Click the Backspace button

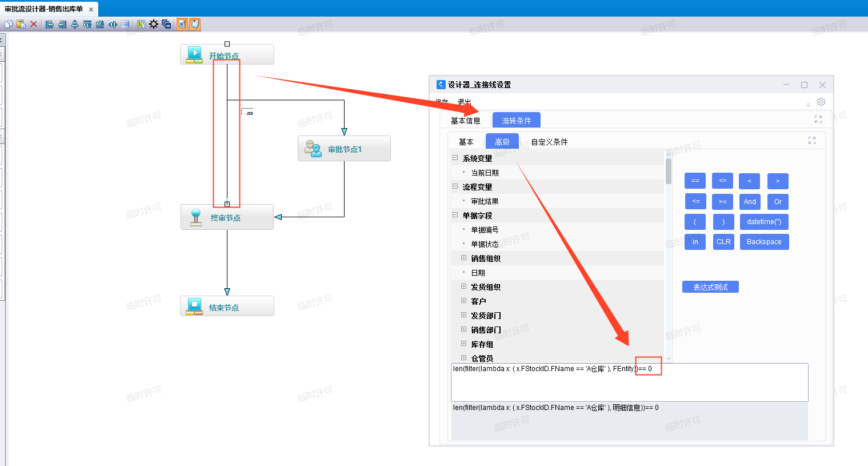pos(764,242)
